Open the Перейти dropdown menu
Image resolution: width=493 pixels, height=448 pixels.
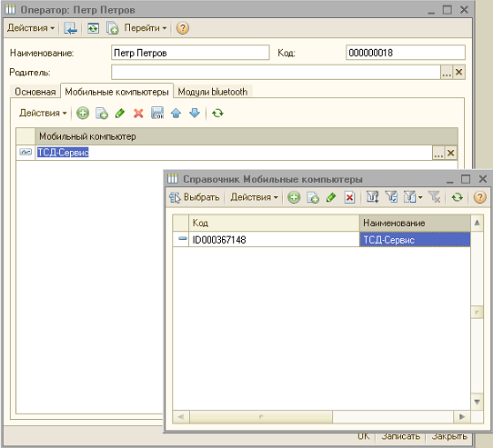point(146,28)
